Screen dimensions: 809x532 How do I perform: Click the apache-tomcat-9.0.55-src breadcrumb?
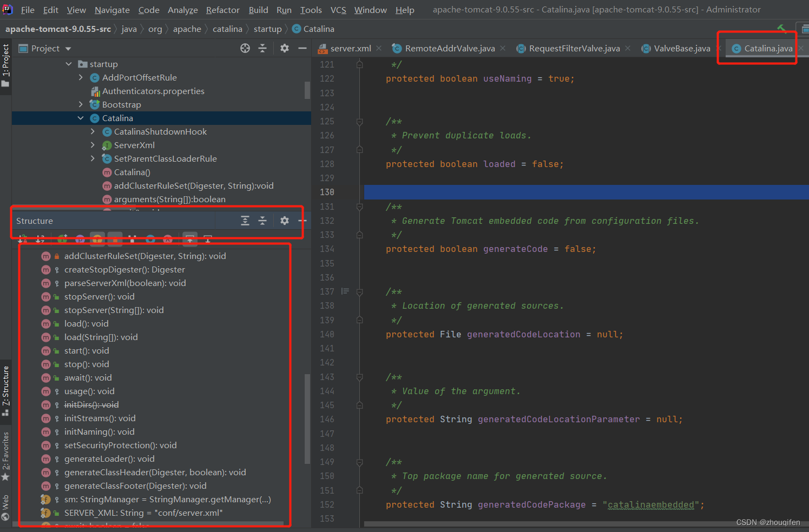pyautogui.click(x=58, y=29)
